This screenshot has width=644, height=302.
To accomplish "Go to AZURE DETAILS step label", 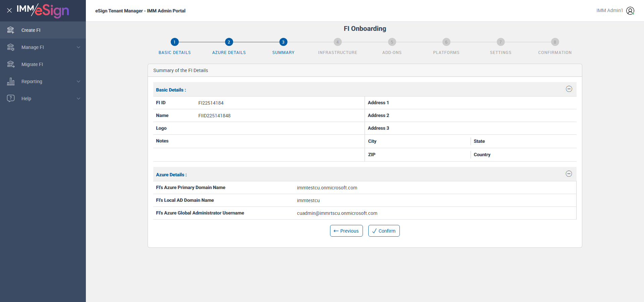I will (229, 53).
